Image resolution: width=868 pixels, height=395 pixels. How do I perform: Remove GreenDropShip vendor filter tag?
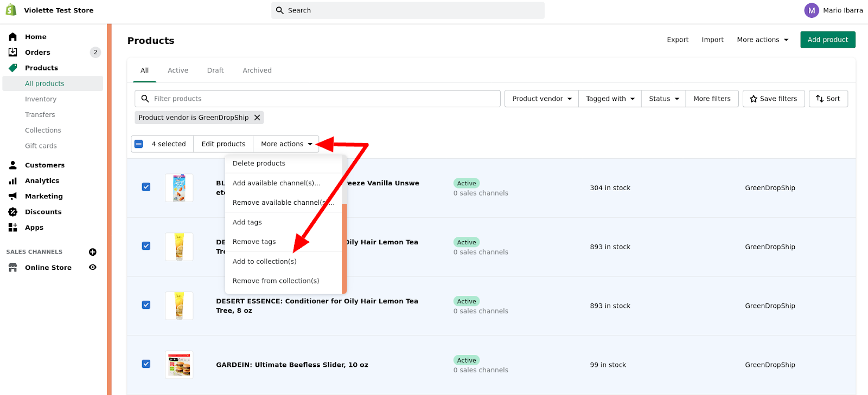[257, 118]
